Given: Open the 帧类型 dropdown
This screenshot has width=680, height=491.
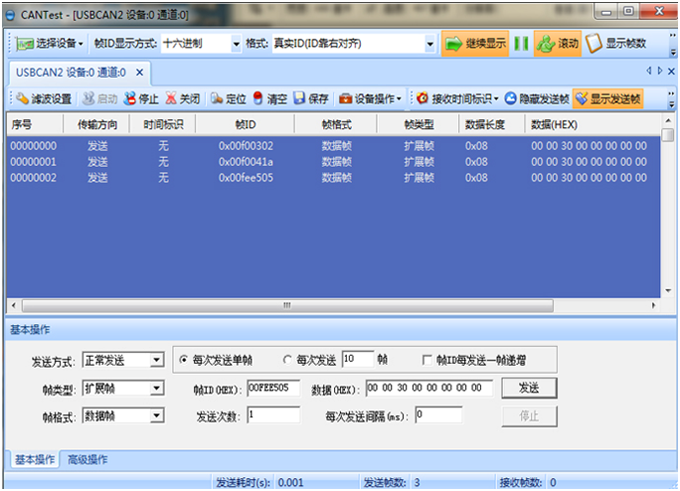Looking at the screenshot, I should tap(156, 388).
